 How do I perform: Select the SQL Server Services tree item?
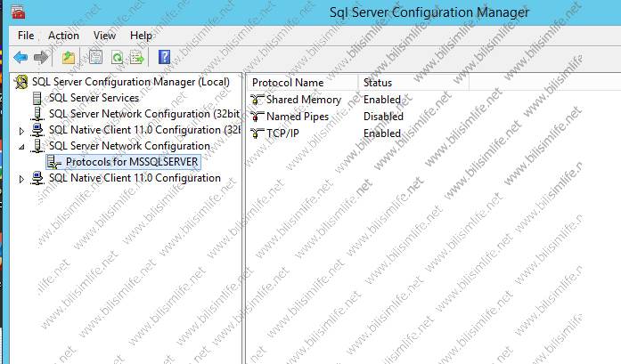pyautogui.click(x=94, y=98)
